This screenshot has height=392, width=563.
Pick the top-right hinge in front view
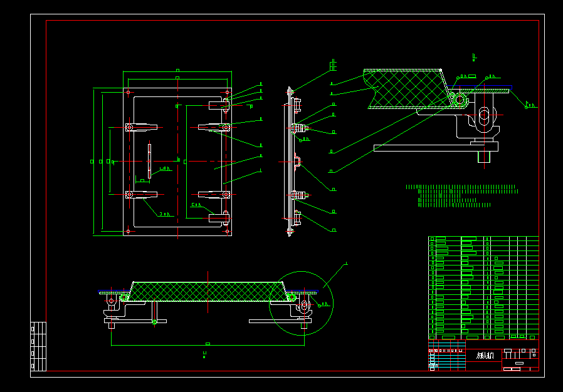click(x=219, y=105)
